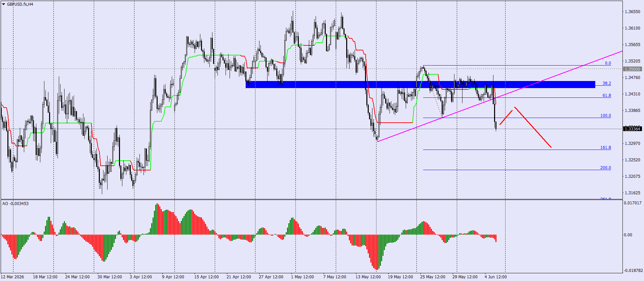Click the 1.35655 price scale value
Image resolution: width=644 pixels, height=281 pixels.
(x=633, y=45)
